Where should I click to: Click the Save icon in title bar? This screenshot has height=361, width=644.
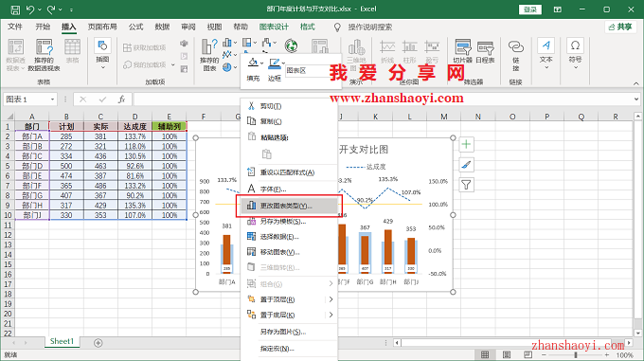point(15,9)
